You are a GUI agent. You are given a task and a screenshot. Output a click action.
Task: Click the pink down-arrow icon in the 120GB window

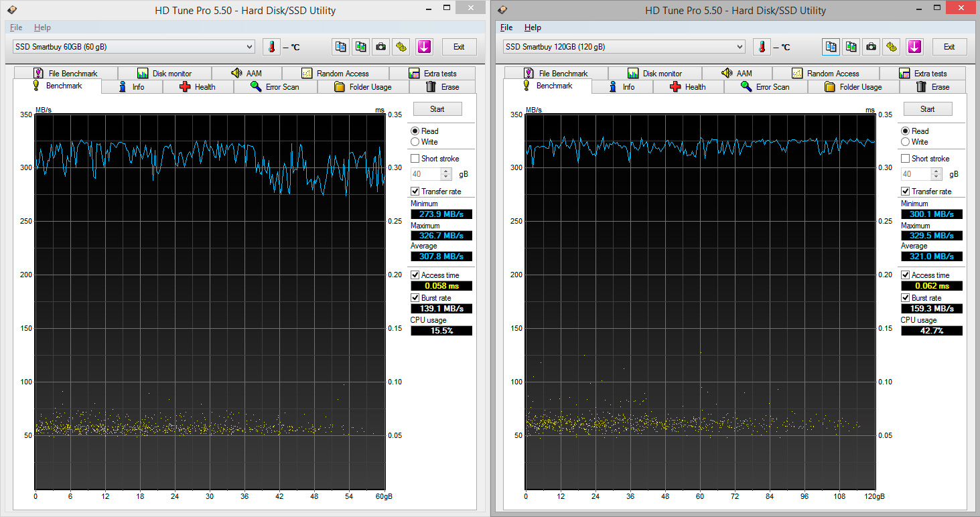click(x=914, y=47)
